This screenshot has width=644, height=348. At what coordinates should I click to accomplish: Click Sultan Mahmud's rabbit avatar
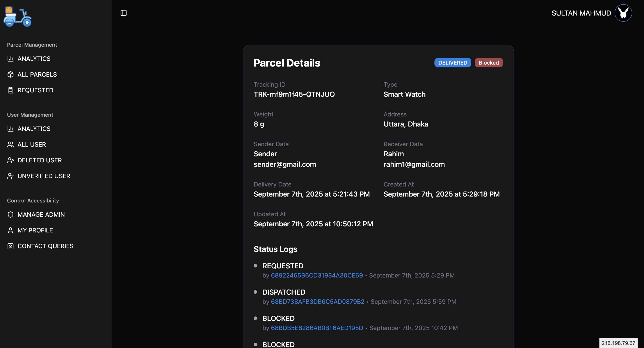(x=623, y=13)
